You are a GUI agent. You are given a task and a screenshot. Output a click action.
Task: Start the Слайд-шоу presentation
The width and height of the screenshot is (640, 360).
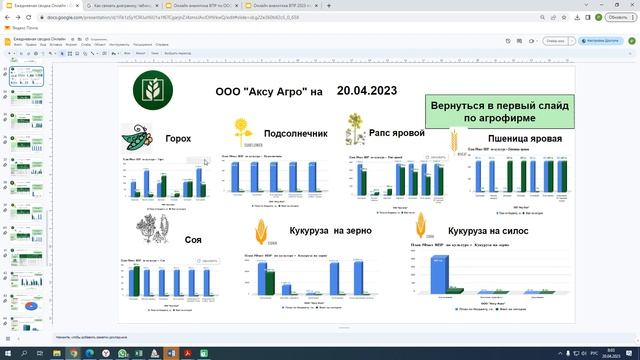point(555,41)
